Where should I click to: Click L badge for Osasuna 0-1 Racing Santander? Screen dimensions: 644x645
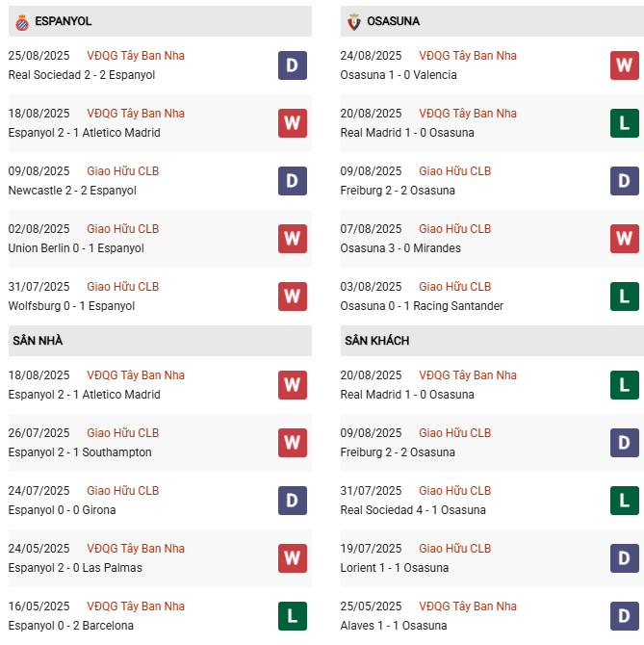tap(625, 297)
